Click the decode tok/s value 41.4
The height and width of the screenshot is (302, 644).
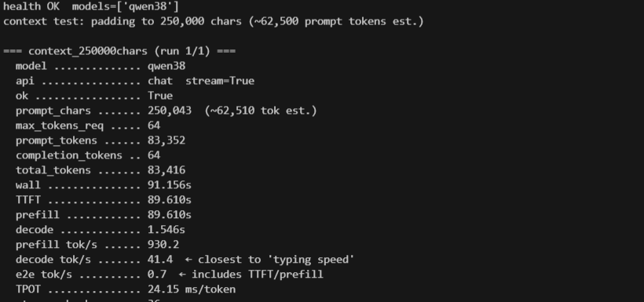(160, 260)
